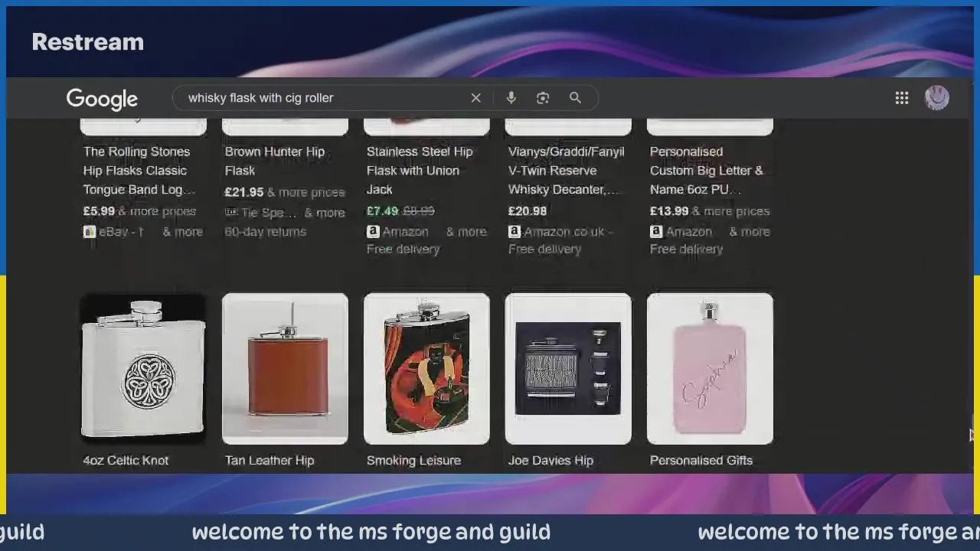Click Amazon icon under Vianys V-Twin Decanter
Image resolution: width=980 pixels, height=551 pixels.
[x=514, y=231]
